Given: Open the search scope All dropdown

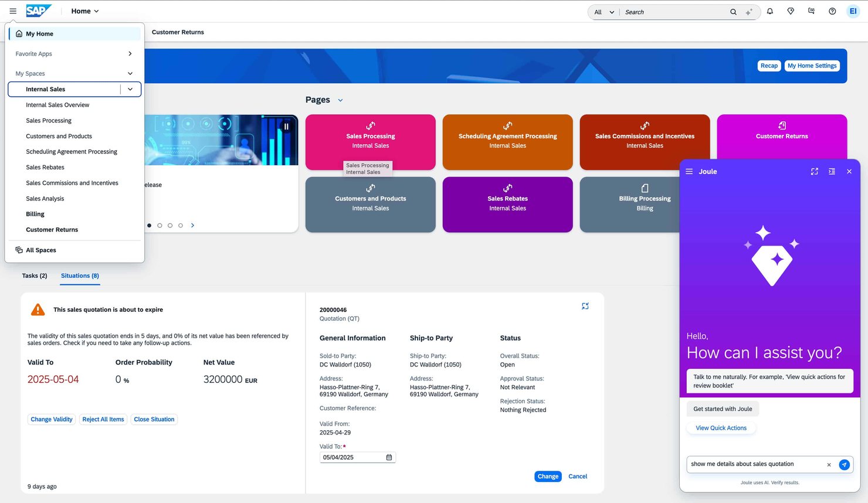Looking at the screenshot, I should (x=603, y=11).
